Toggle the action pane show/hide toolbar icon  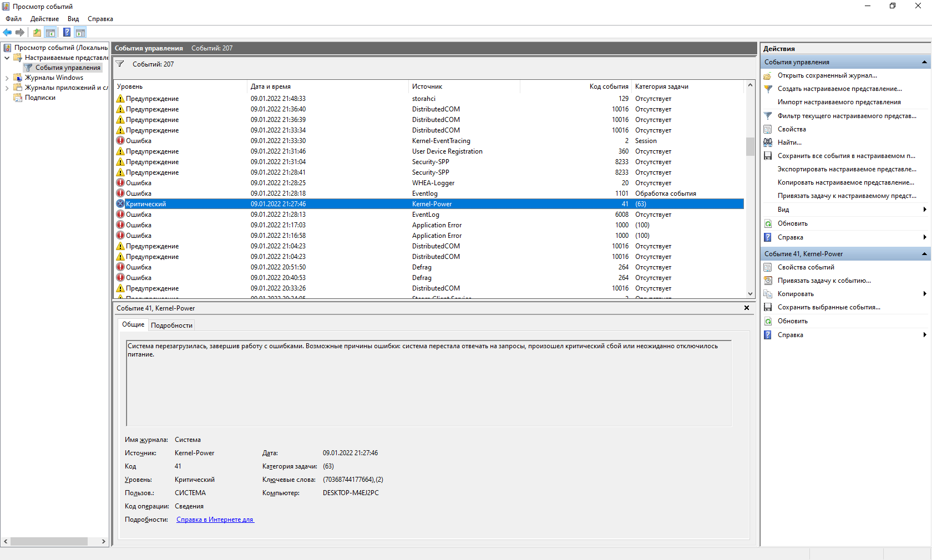(80, 32)
